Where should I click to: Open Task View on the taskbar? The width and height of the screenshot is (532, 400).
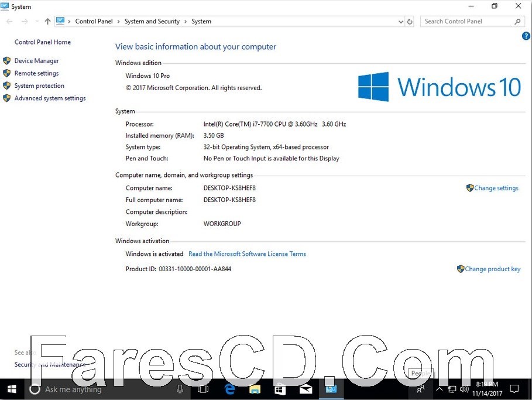tap(203, 389)
